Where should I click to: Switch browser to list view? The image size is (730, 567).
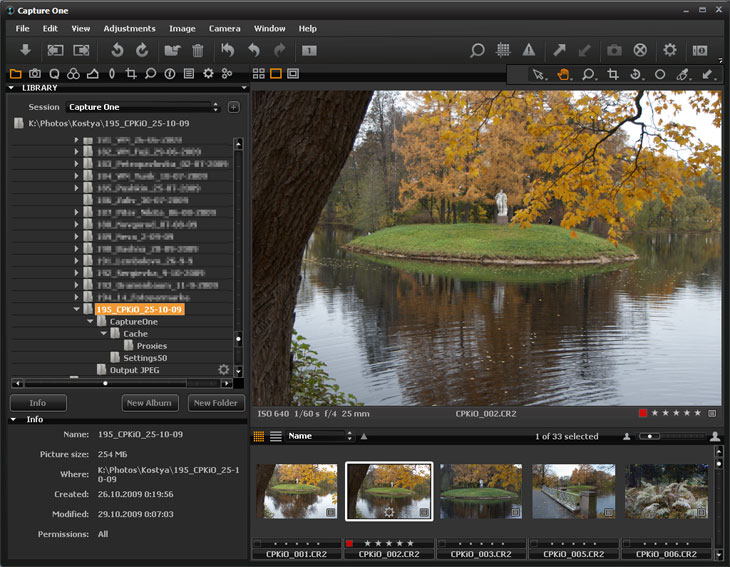pos(276,436)
